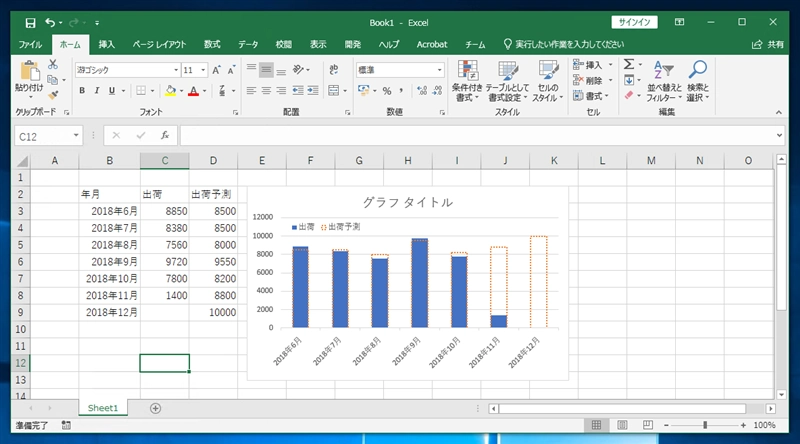This screenshot has height=444, width=800.
Task: Open セルのスタイル cell styles
Action: pyautogui.click(x=547, y=81)
